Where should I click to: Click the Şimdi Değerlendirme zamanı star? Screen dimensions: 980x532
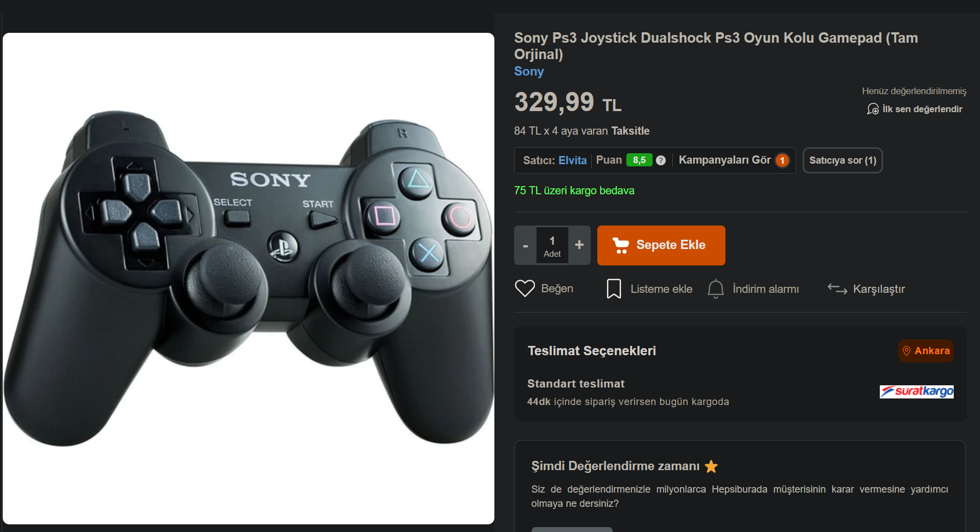711,466
